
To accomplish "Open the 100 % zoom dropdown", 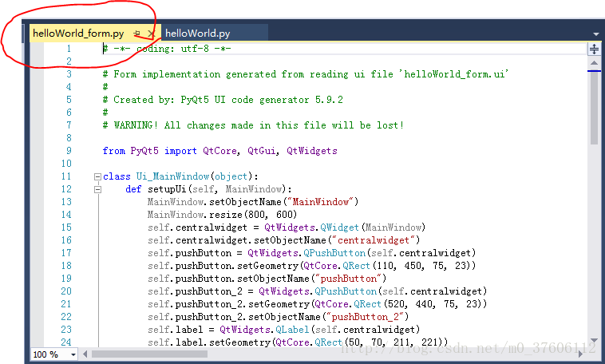I will pos(73,354).
